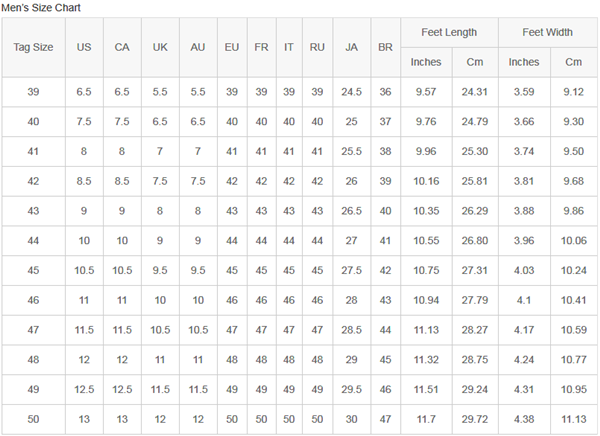Click the Feet Length header cell
The height and width of the screenshot is (436, 600).
449,33
